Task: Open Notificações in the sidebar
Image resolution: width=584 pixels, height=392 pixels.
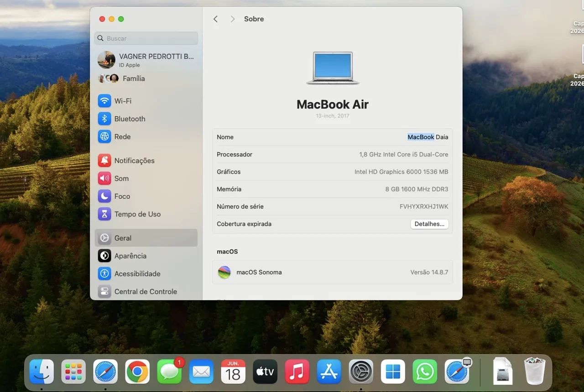Action: pyautogui.click(x=146, y=160)
